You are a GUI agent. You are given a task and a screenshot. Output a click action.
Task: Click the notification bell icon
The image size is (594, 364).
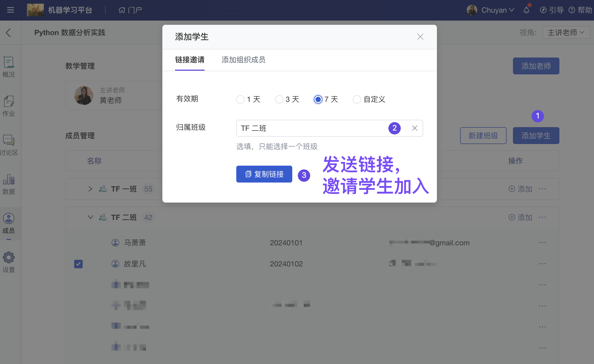pos(526,10)
